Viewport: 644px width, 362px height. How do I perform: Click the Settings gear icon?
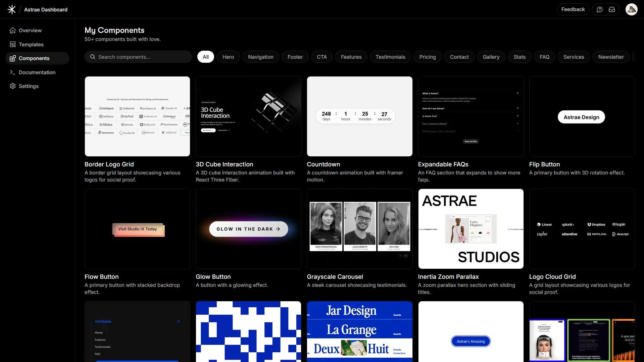[x=12, y=86]
